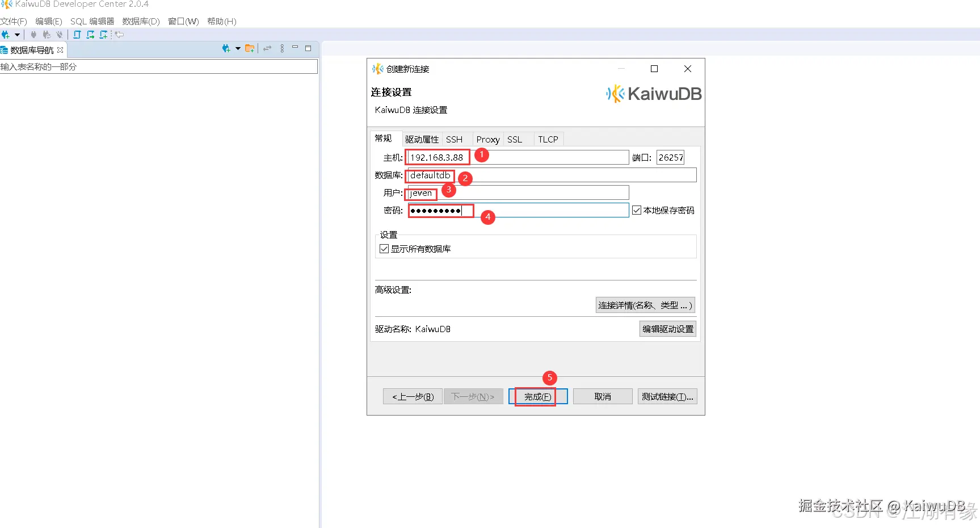980x528 pixels.
Task: Open the SQL 编辑器 menu
Action: point(92,22)
